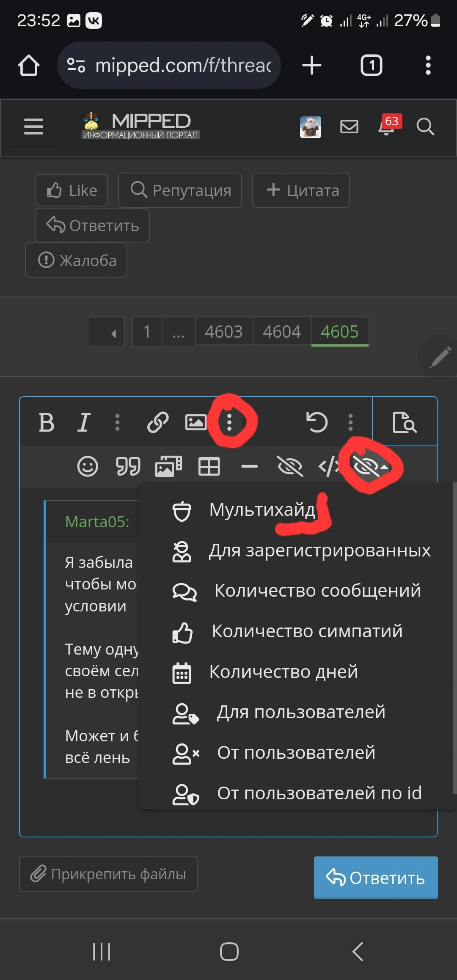This screenshot has width=457, height=980.
Task: Insert a table
Action: click(209, 467)
